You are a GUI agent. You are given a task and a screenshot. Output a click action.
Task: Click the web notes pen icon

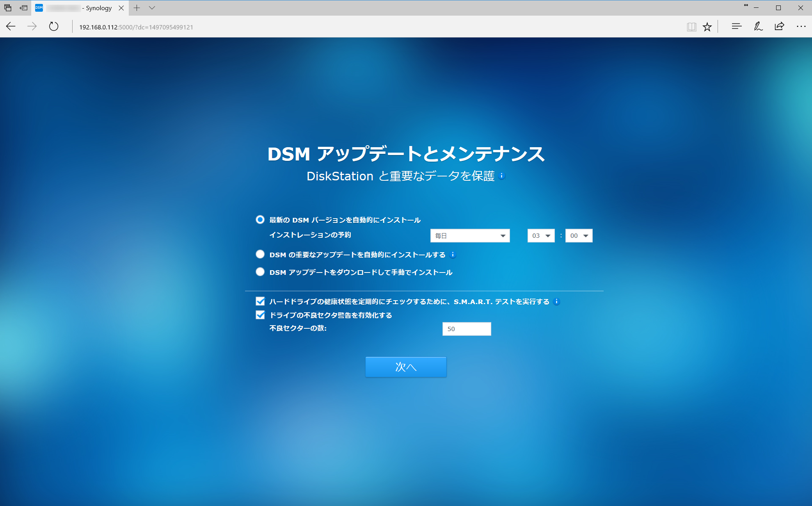(x=758, y=27)
